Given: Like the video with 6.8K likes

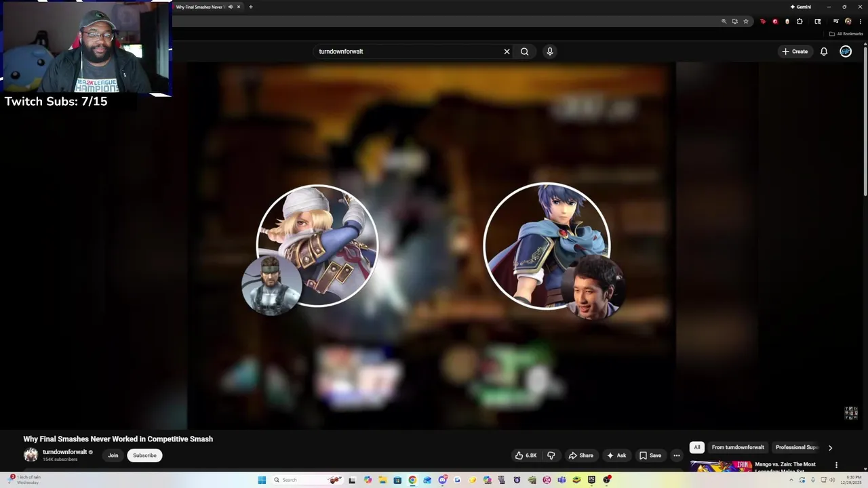Looking at the screenshot, I should pyautogui.click(x=526, y=455).
